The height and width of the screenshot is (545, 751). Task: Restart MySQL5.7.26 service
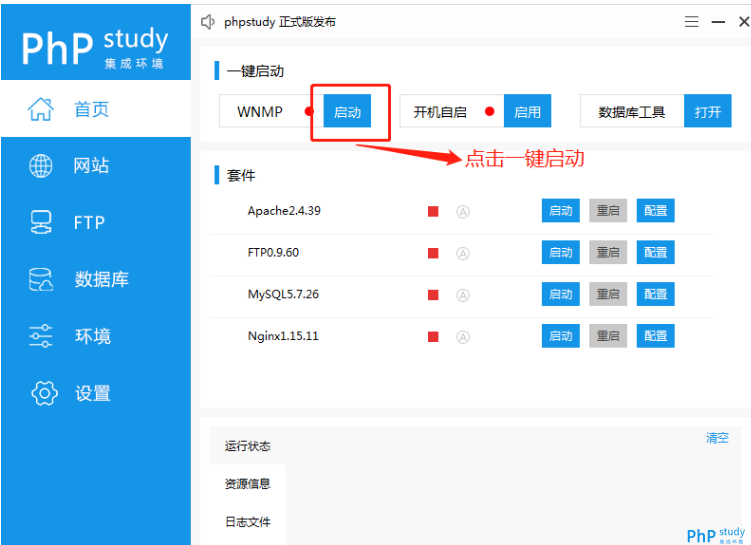(x=608, y=294)
